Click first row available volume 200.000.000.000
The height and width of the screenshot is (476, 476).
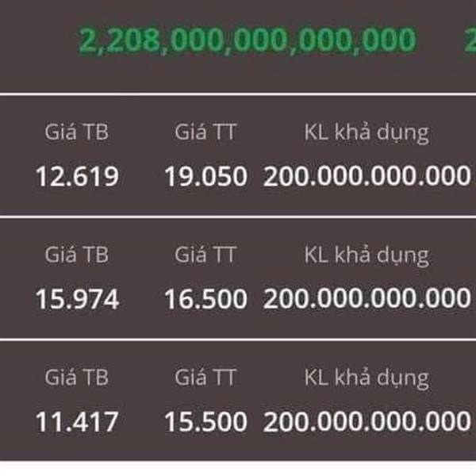(367, 176)
